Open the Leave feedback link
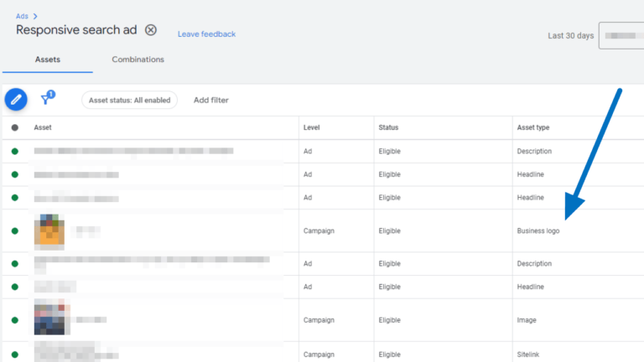 206,34
